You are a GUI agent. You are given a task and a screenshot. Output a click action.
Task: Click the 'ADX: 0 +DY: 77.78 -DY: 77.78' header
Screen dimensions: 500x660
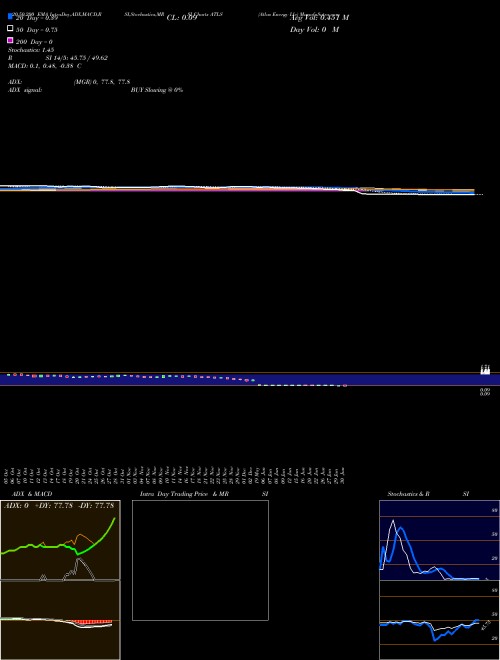click(x=59, y=506)
